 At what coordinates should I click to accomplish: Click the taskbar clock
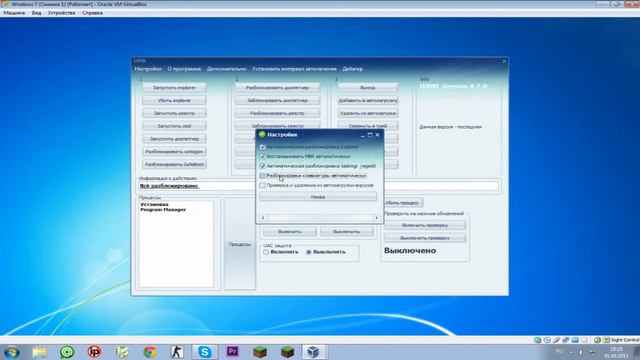click(x=616, y=353)
